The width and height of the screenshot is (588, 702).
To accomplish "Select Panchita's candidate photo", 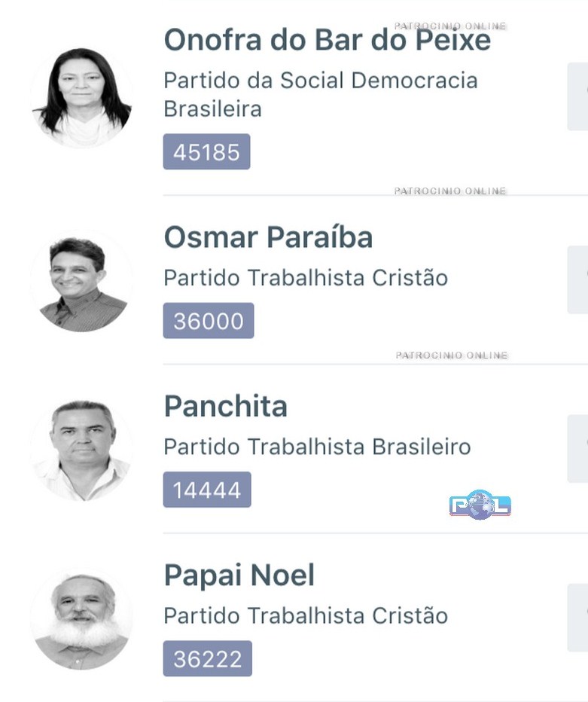I will tap(81, 450).
